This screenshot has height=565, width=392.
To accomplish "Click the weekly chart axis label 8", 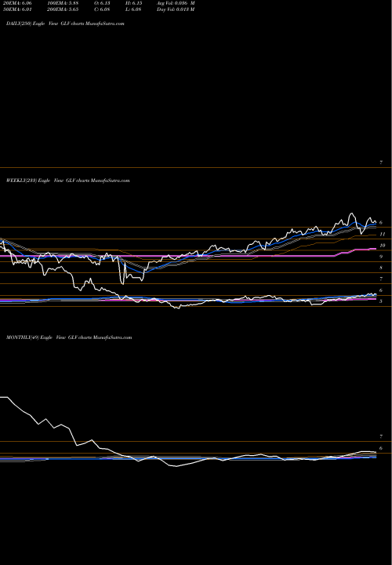I will tap(381, 268).
